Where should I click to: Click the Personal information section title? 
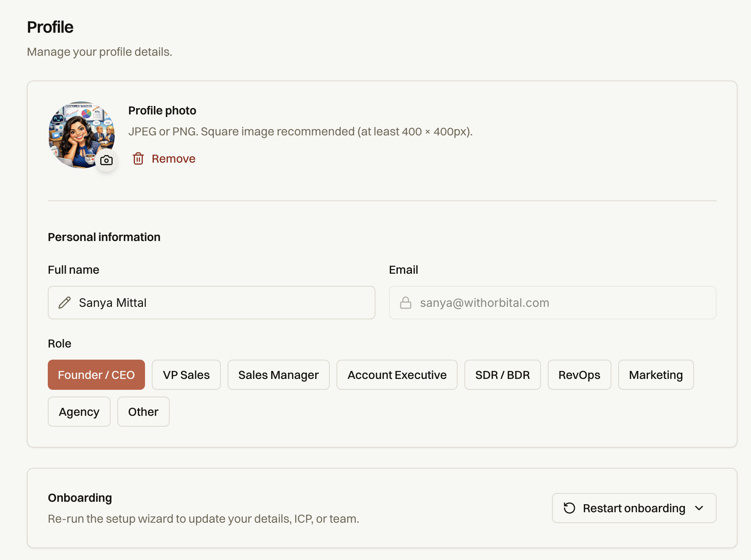(x=104, y=237)
